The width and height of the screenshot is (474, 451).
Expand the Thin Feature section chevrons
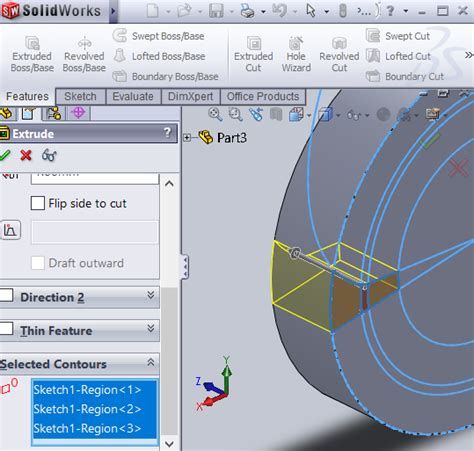[x=151, y=329]
